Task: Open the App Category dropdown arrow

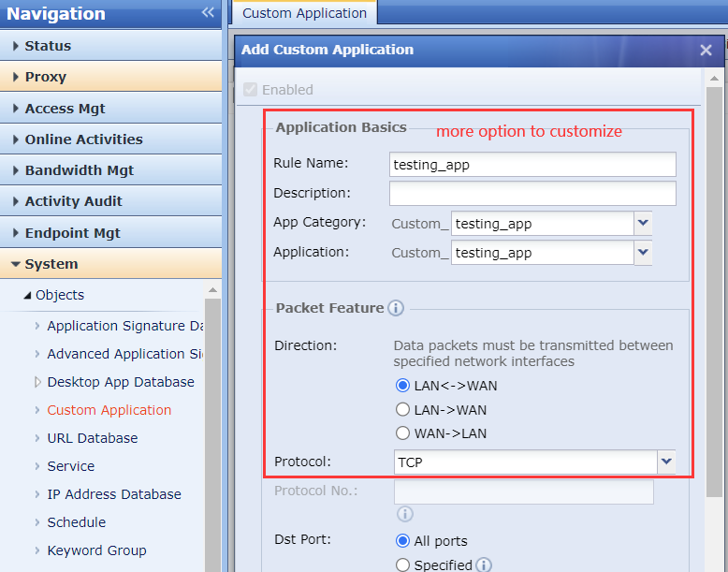Action: tap(643, 224)
